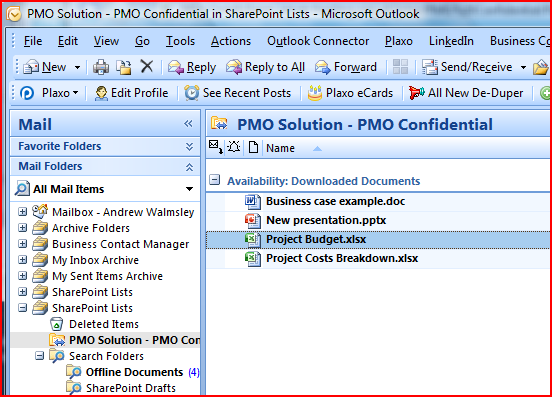Click the Forward button
Screen dimensions: 552x397
[x=346, y=67]
